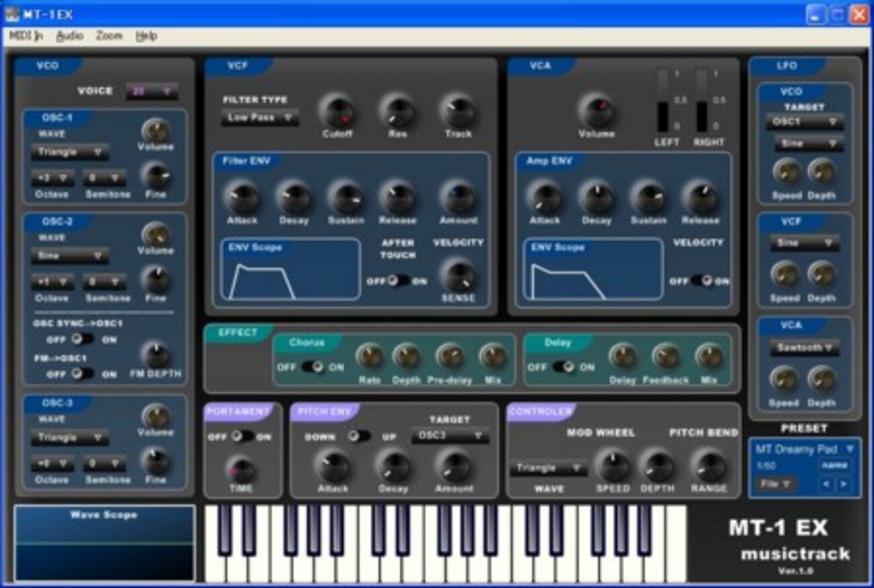Click the Amp ENV Release knob
The width and height of the screenshot is (874, 588).
click(700, 197)
